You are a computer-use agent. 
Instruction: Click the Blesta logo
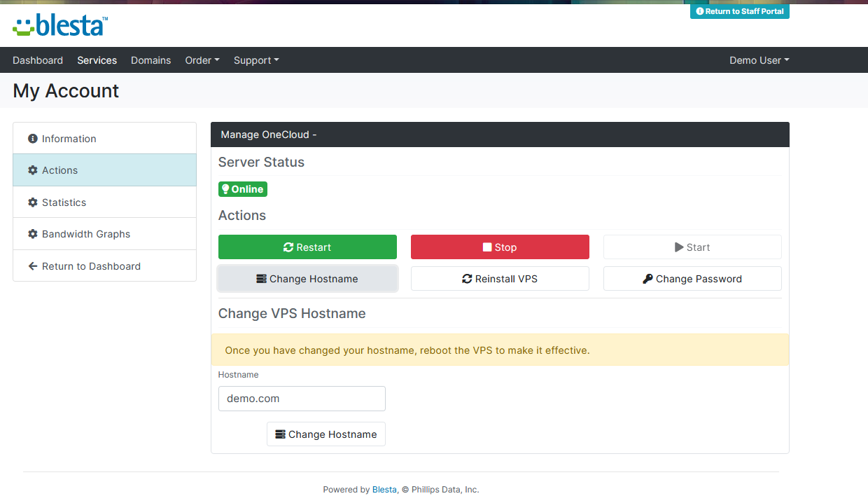point(60,25)
